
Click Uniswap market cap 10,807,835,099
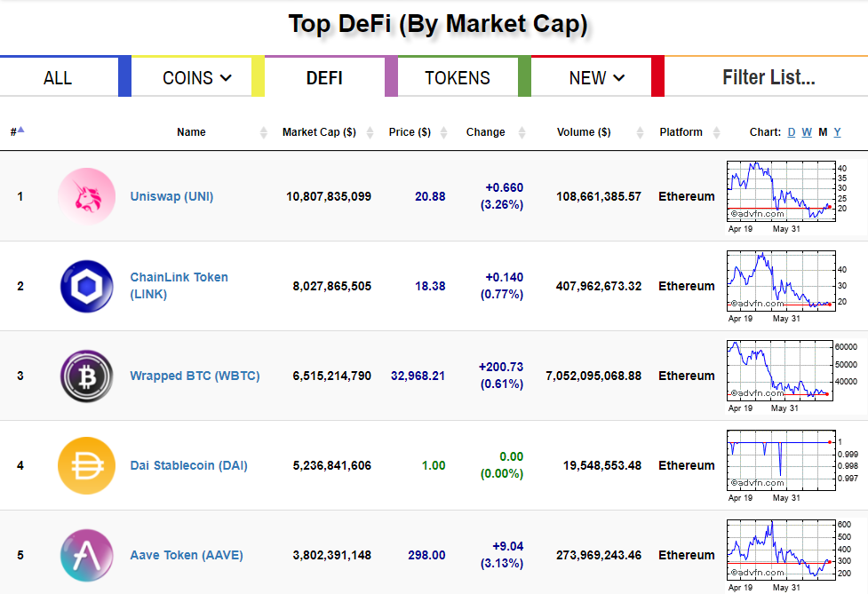[x=329, y=196]
